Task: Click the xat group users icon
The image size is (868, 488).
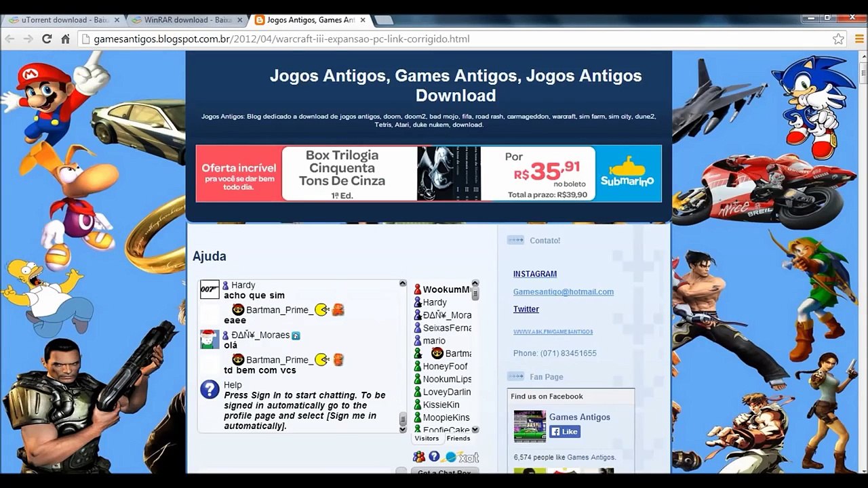Action: pos(419,457)
